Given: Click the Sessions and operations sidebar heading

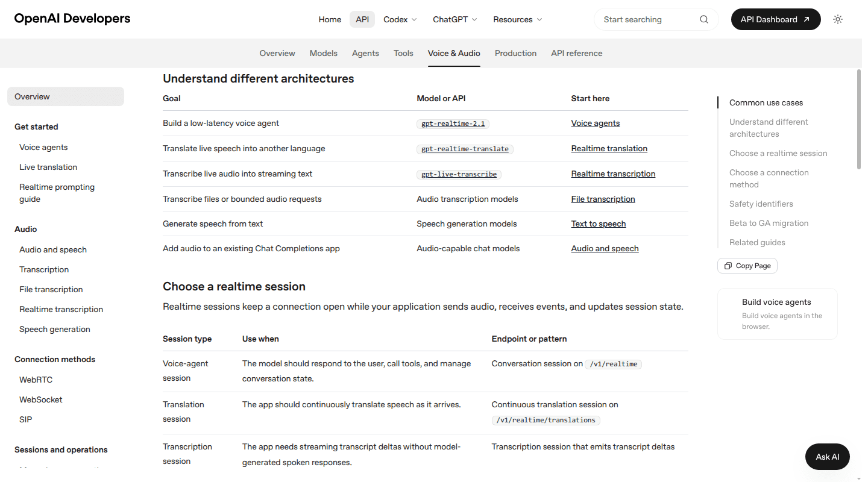Looking at the screenshot, I should tap(61, 449).
